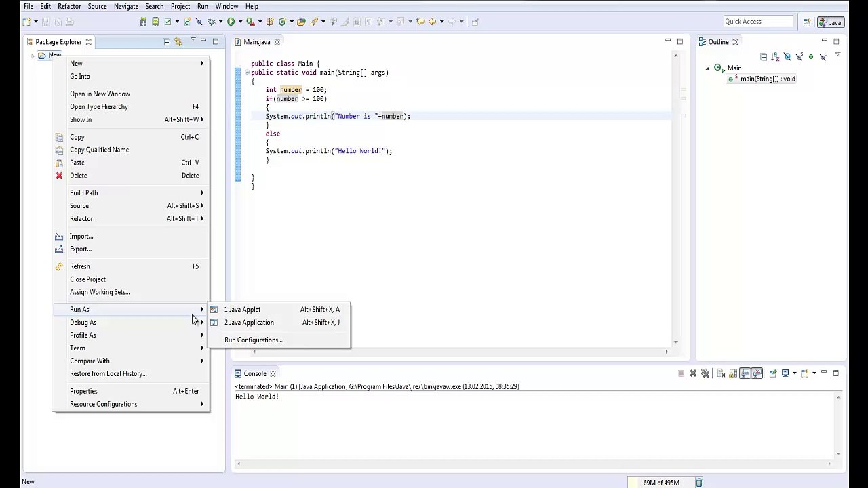The height and width of the screenshot is (488, 868).
Task: Open the Run button dropdown arrow
Action: pyautogui.click(x=240, y=22)
